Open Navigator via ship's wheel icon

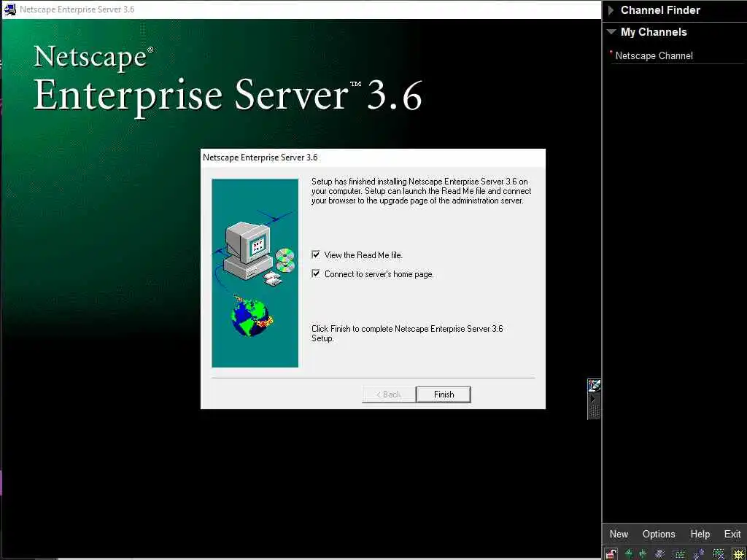click(x=738, y=554)
